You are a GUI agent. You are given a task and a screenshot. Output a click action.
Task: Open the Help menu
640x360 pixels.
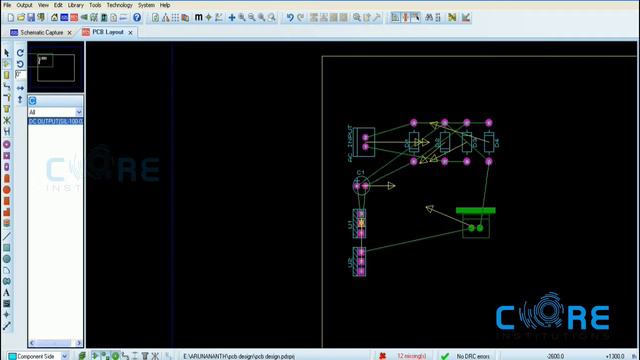pyautogui.click(x=164, y=5)
